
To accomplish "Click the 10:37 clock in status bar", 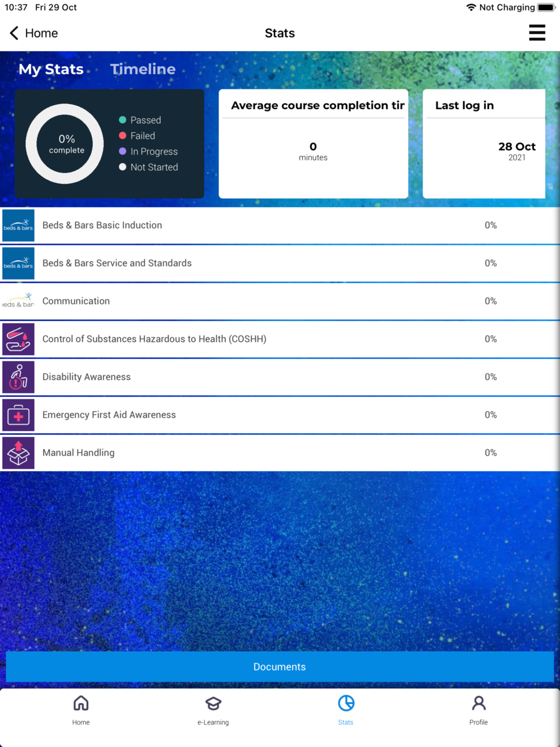I will click(x=16, y=7).
